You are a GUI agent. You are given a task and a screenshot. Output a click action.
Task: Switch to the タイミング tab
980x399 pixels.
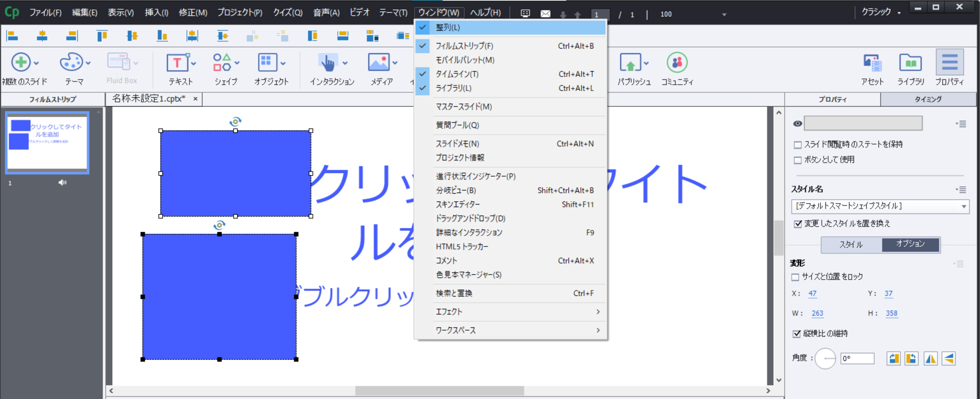pyautogui.click(x=928, y=99)
